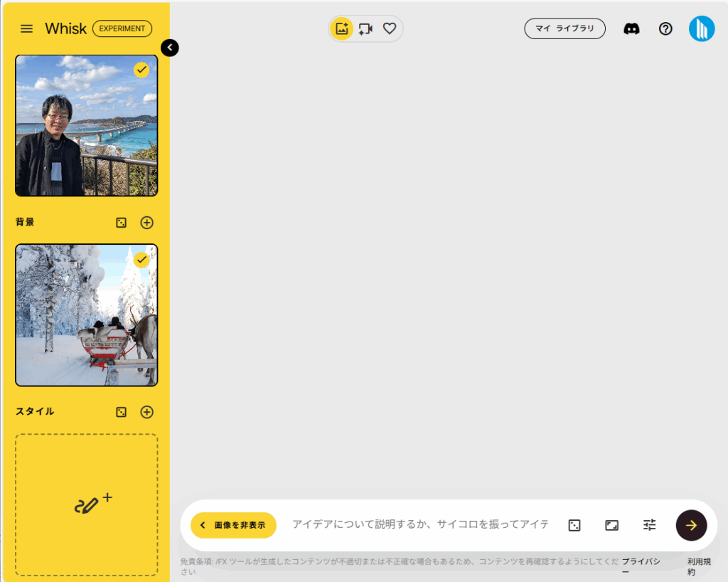Click the 画像を非表示 button

tap(233, 525)
